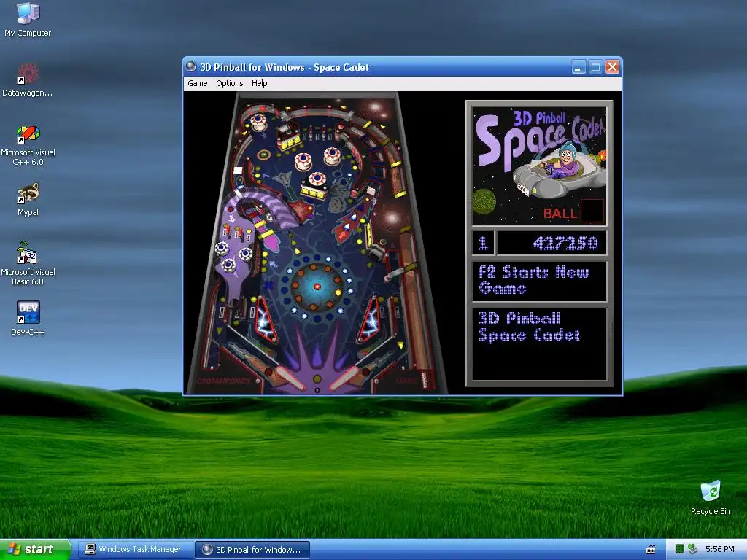Click the Windows start button
Viewport: 747px width, 560px height.
(35, 549)
